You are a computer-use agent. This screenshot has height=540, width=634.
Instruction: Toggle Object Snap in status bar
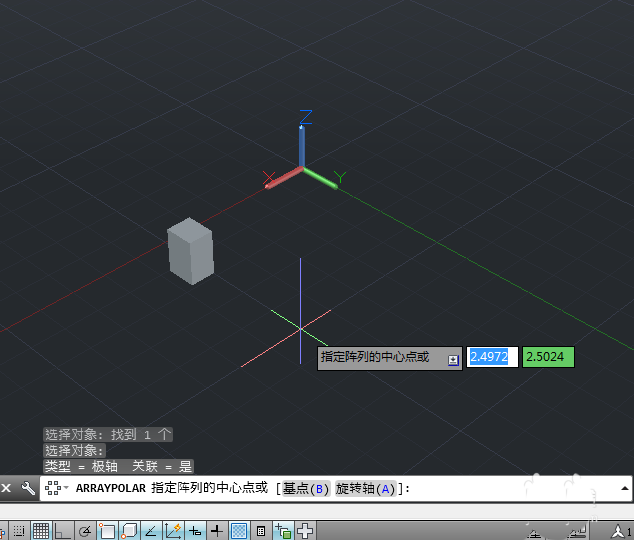click(x=107, y=531)
